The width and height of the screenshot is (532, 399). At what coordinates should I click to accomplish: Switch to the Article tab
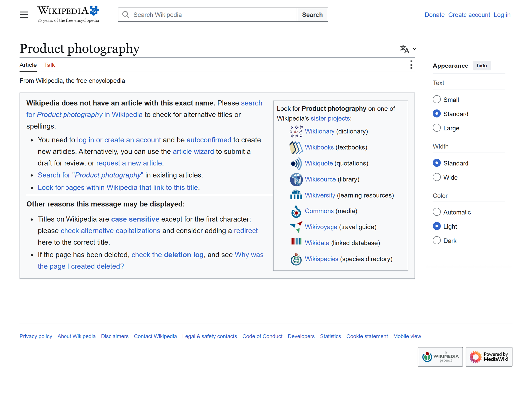click(28, 65)
